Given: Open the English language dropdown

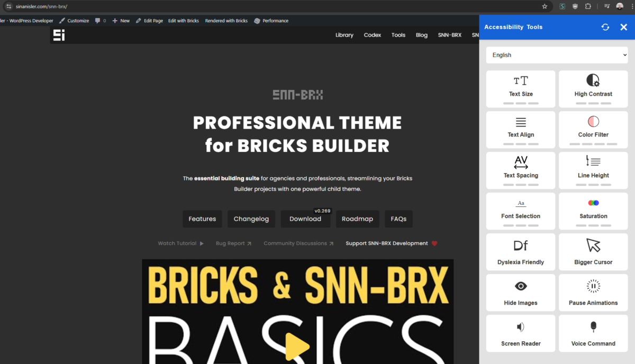Looking at the screenshot, I should point(557,55).
